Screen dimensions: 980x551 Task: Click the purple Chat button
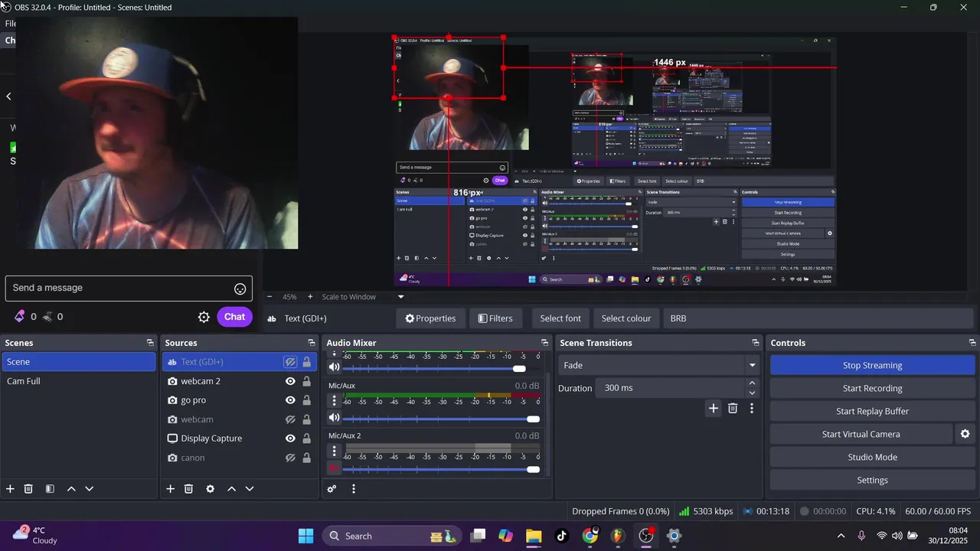tap(234, 317)
